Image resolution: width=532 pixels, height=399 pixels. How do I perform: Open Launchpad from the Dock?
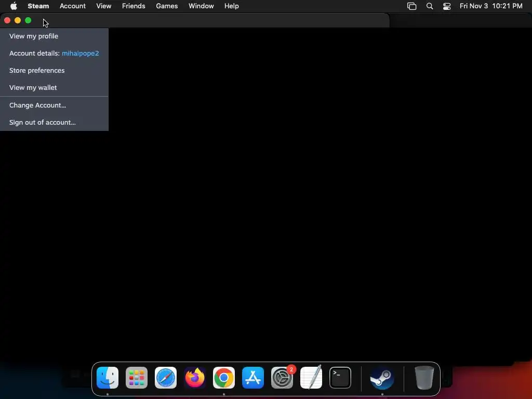[137, 378]
